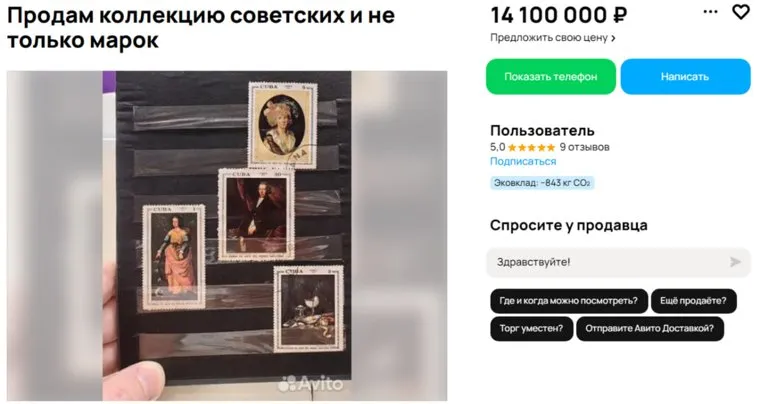This screenshot has height=404, width=760.
Task: Select quick question 'Торг уместен?'
Action: pos(531,328)
